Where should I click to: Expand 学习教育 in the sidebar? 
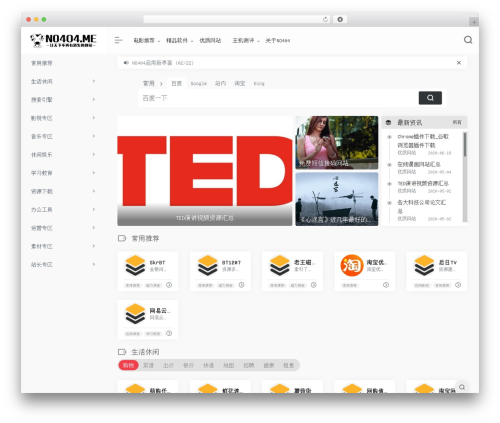point(63,173)
